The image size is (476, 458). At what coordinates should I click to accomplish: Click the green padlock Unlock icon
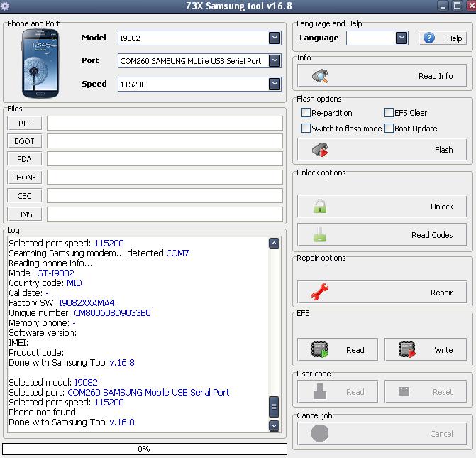[320, 207]
